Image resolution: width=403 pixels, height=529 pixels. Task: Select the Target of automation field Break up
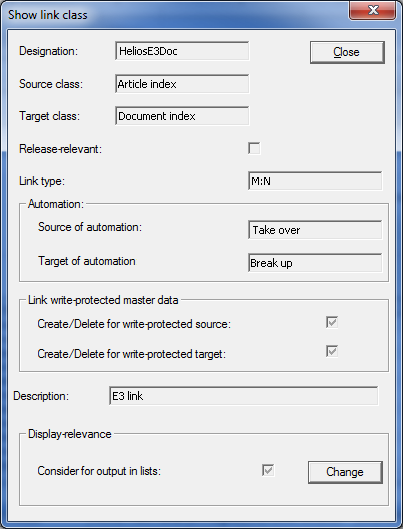coord(315,262)
